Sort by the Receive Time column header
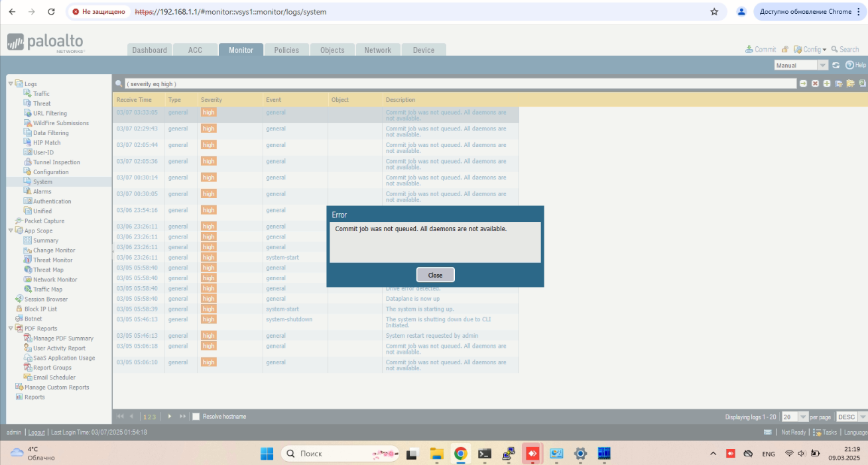Screen dimensions: 868x465 tap(134, 100)
